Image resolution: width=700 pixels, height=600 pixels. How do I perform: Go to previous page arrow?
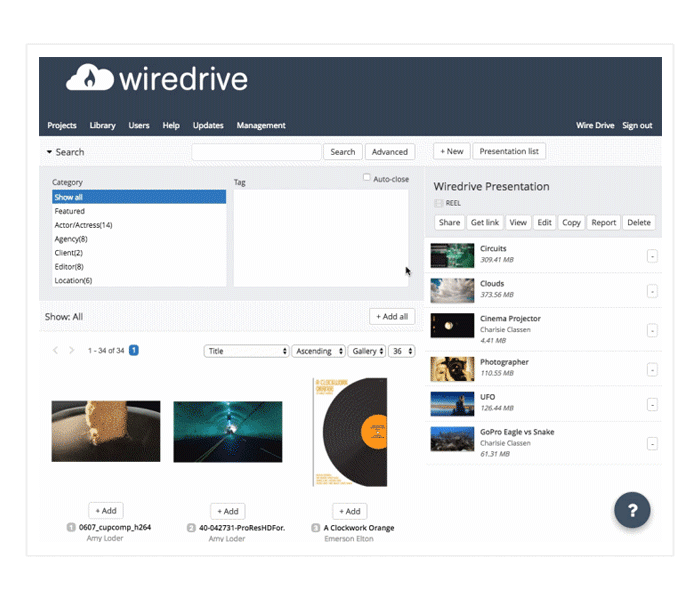(x=55, y=350)
